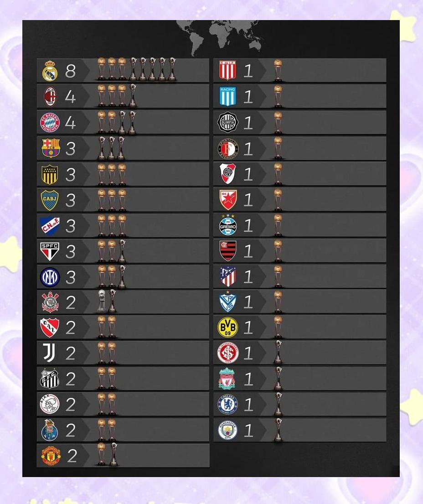
Task: Select the Borussia Dortmund BVB badge
Action: point(228,327)
